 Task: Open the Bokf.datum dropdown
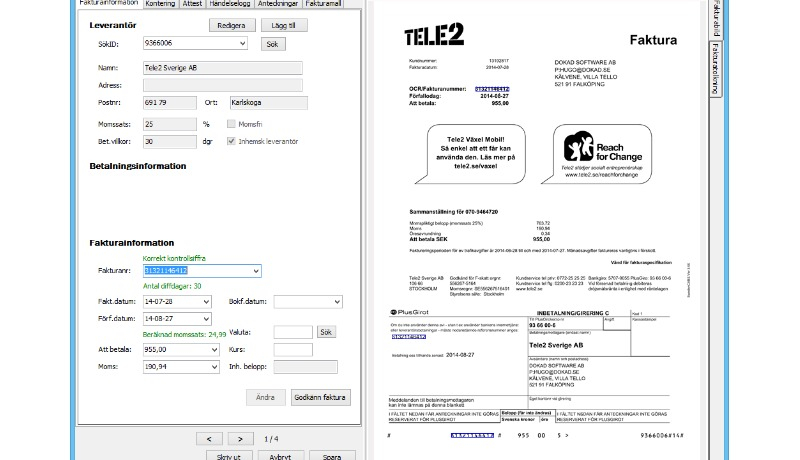(x=337, y=302)
